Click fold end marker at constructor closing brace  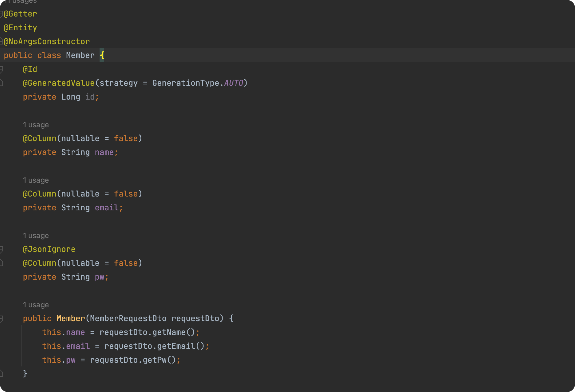1,374
